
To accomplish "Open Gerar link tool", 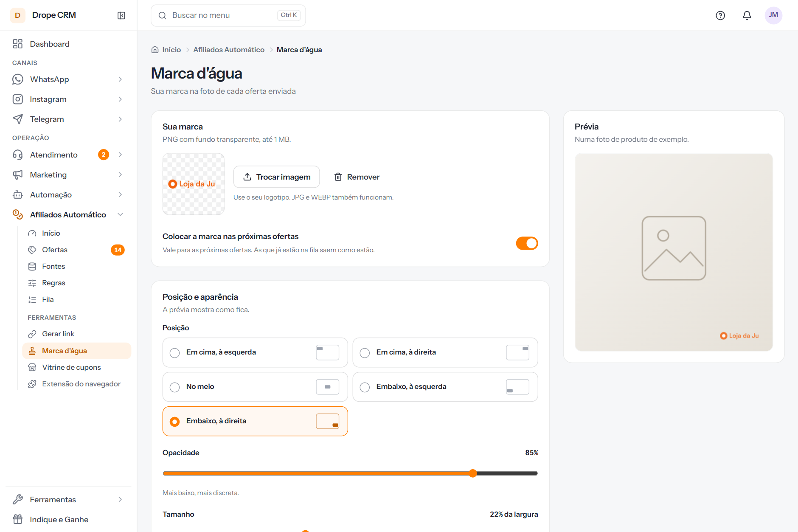I will (x=76, y=334).
